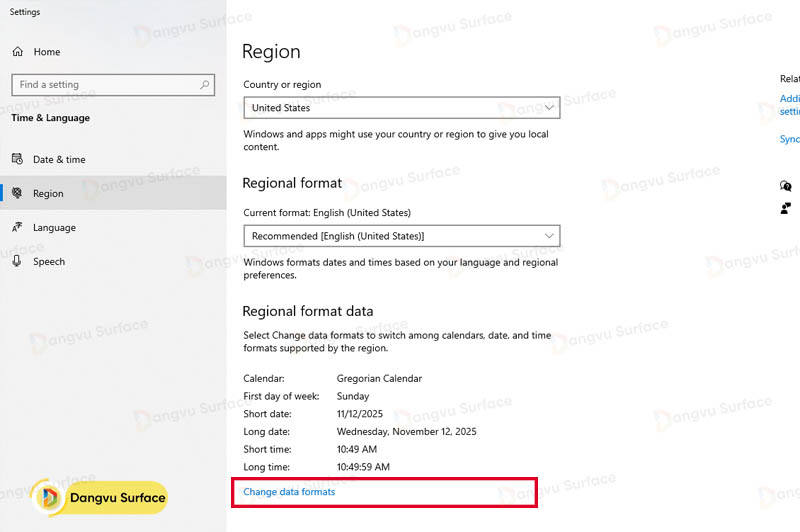800x532 pixels.
Task: Click the Home house icon
Action: coord(17,52)
